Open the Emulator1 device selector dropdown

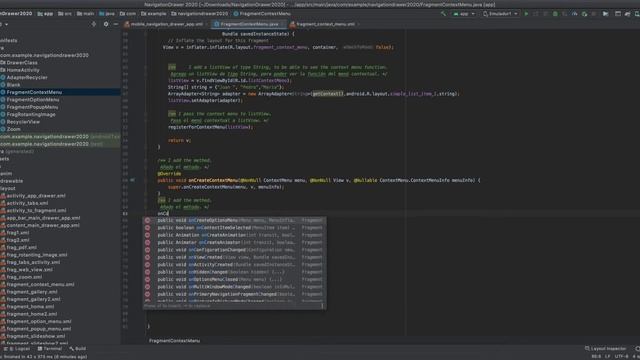500,14
